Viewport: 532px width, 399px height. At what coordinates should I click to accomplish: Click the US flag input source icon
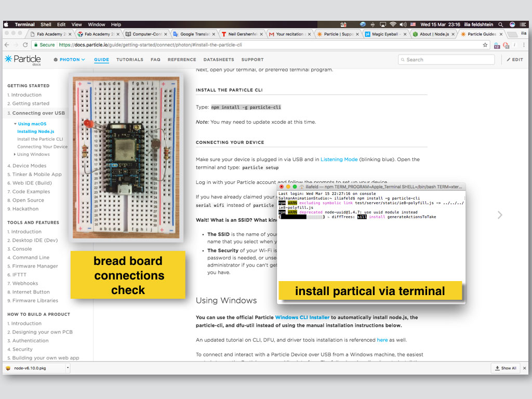pos(413,24)
